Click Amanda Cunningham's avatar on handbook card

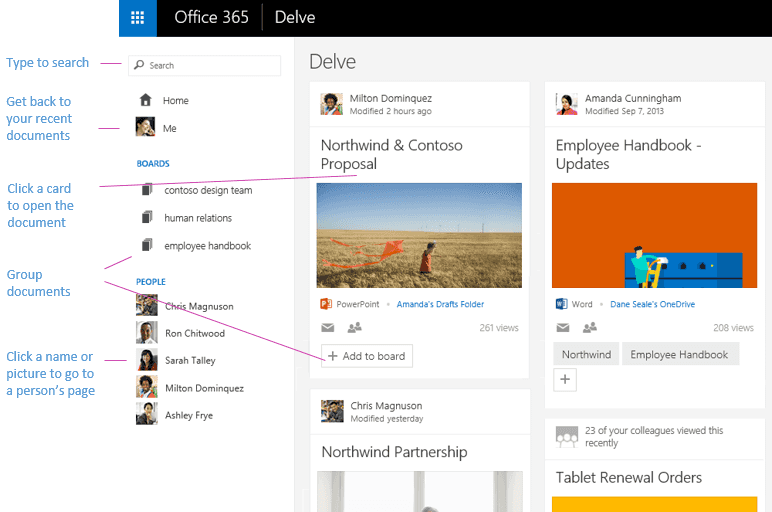coord(567,104)
